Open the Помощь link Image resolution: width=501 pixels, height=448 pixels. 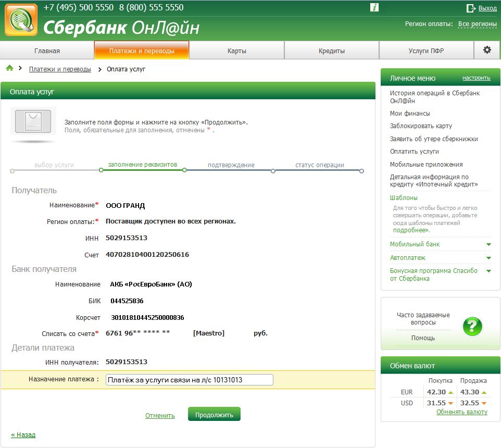423,338
